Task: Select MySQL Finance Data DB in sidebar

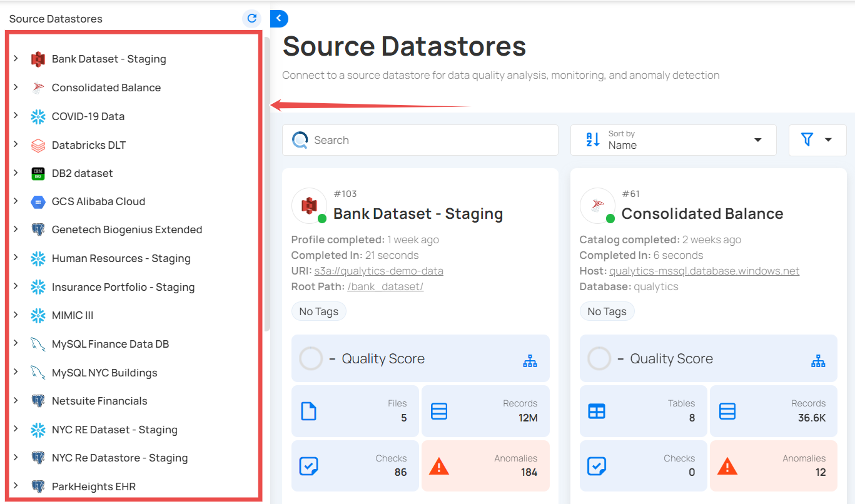Action: [111, 344]
